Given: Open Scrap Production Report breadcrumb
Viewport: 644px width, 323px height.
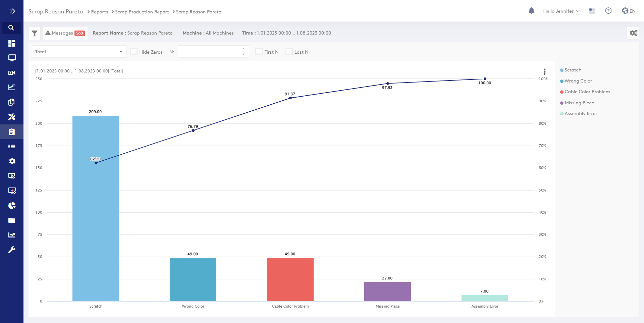Looking at the screenshot, I should click(x=142, y=12).
